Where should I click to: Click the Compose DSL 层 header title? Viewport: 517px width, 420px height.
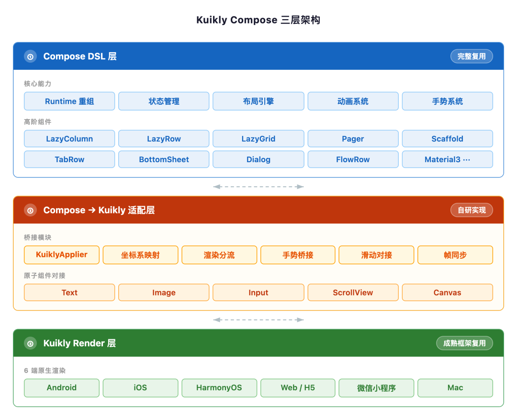(x=80, y=56)
